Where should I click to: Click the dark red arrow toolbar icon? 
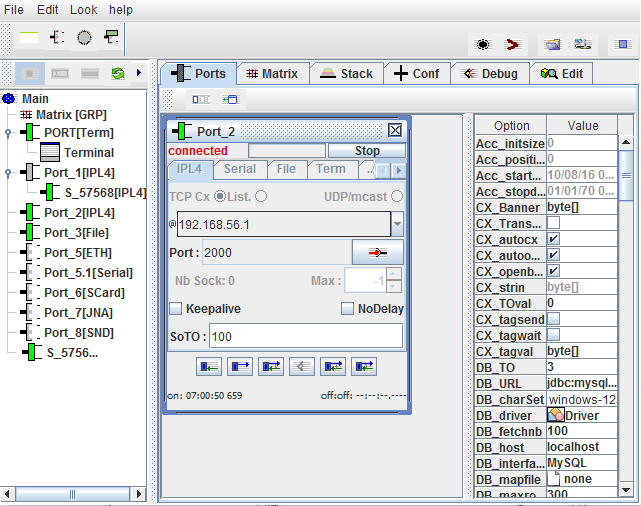click(512, 44)
